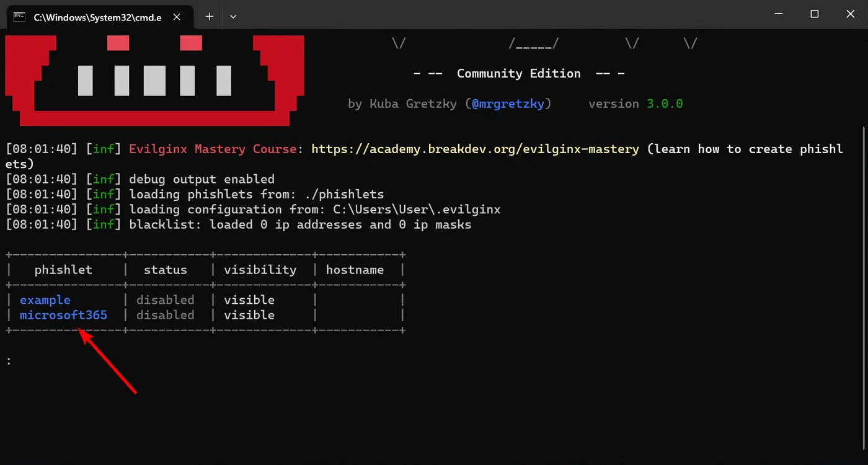
Task: Click the 'by Kuba Gretzky' author text
Action: [404, 104]
